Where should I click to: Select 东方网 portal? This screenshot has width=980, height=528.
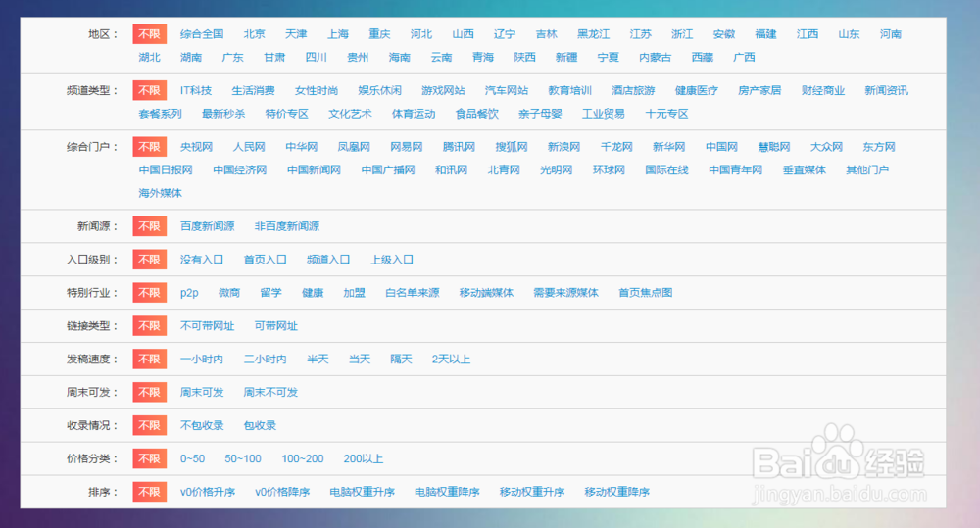point(879,147)
